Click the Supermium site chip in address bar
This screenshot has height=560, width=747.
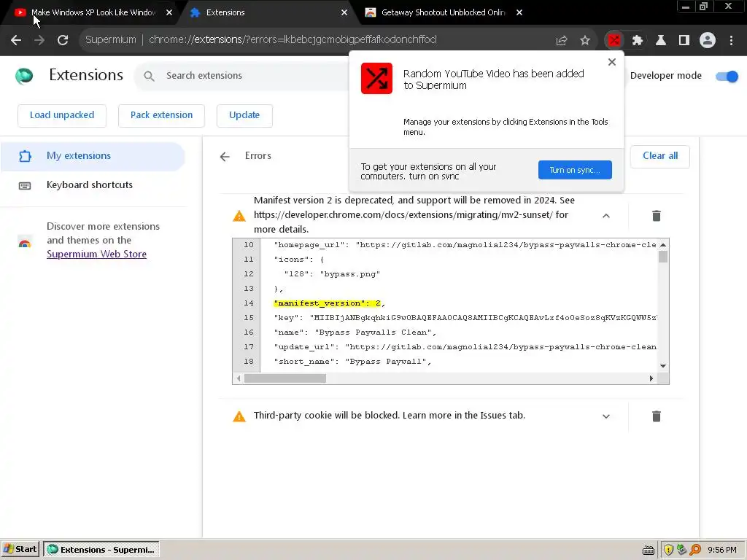point(111,40)
